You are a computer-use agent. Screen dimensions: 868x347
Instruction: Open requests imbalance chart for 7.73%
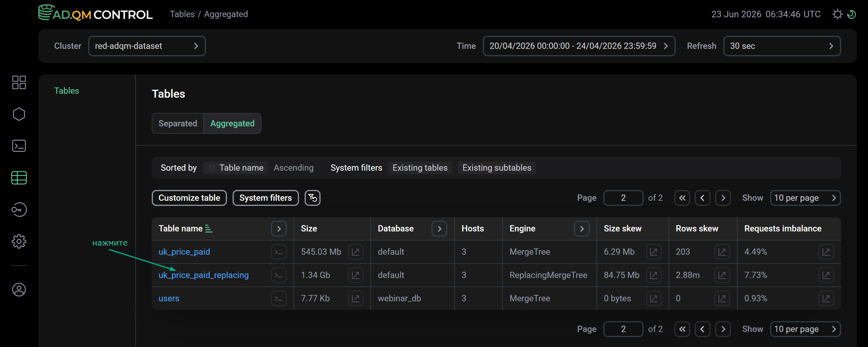pyautogui.click(x=826, y=275)
